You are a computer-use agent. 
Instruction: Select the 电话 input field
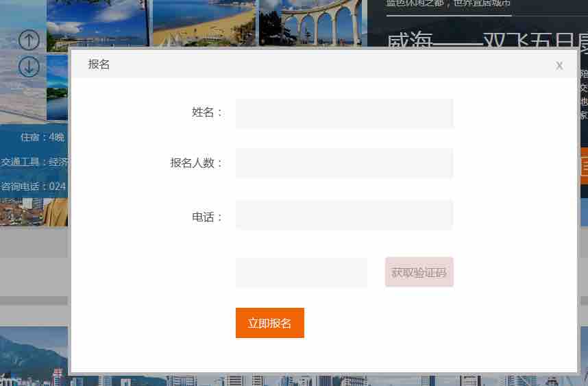tap(344, 215)
